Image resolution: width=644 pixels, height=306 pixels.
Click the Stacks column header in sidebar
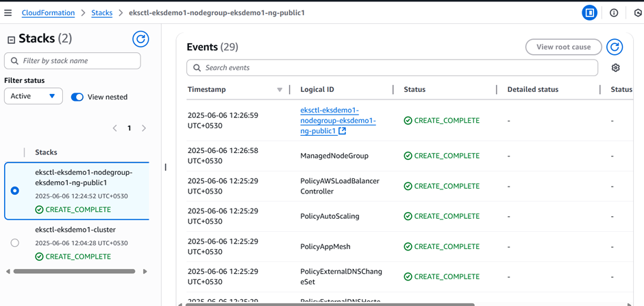[x=46, y=152]
